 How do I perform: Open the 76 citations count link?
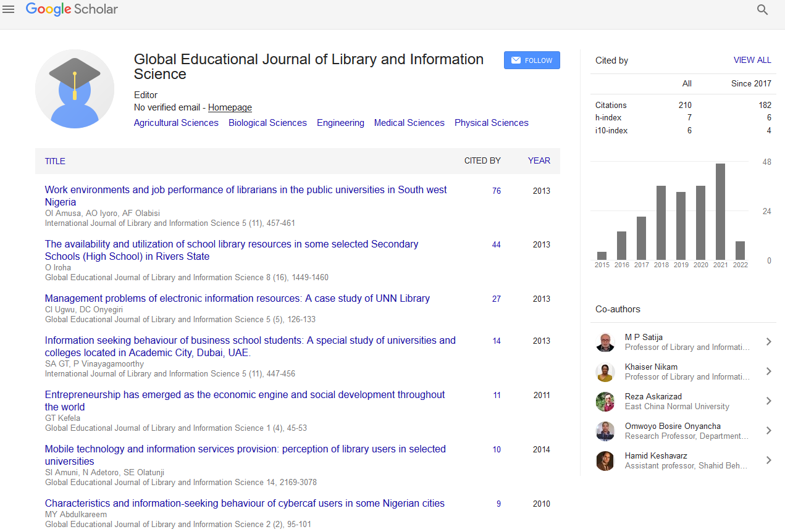497,191
